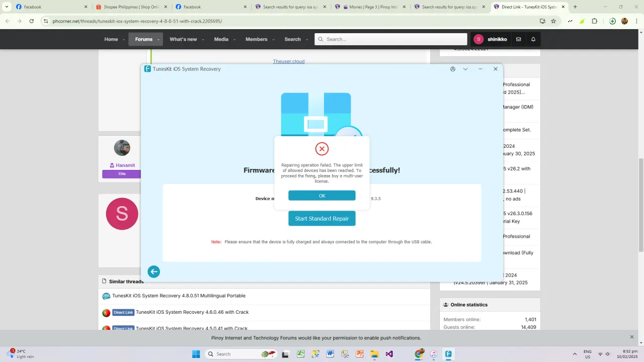Open the Chrome profile avatar
This screenshot has width=644, height=362.
coord(624,21)
